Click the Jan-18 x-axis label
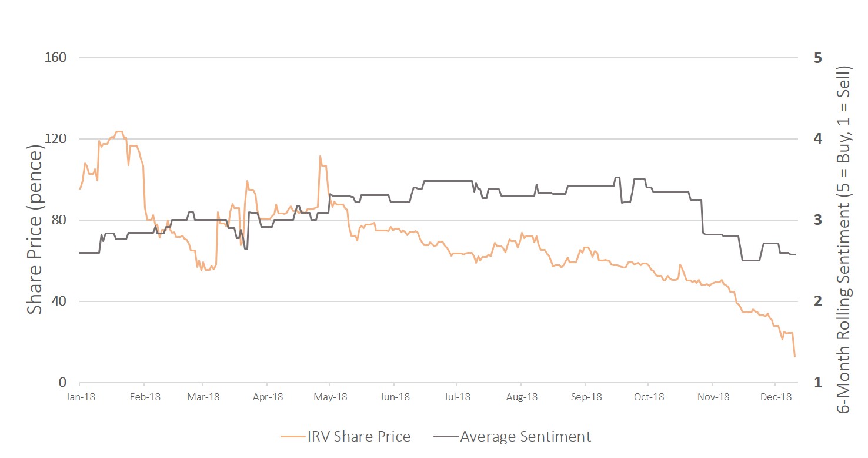 tap(80, 397)
